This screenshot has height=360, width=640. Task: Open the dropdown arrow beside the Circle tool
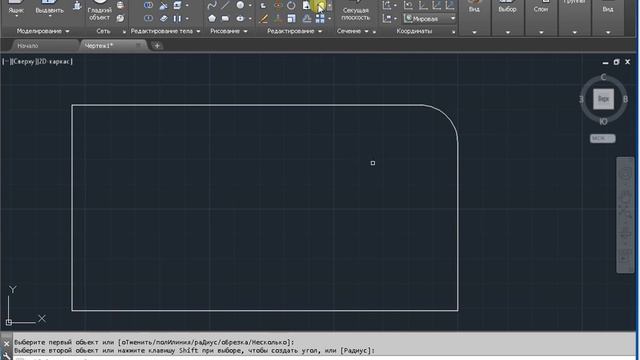(250, 5)
